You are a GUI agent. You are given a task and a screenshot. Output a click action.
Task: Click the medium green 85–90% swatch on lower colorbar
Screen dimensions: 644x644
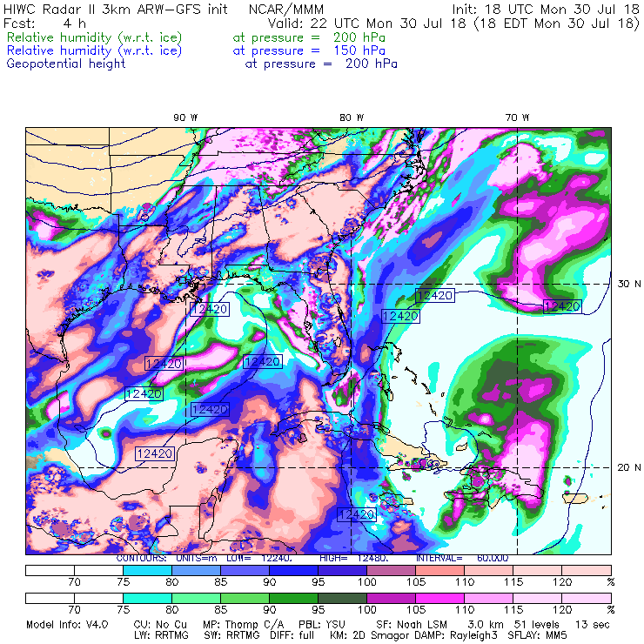coord(245,598)
